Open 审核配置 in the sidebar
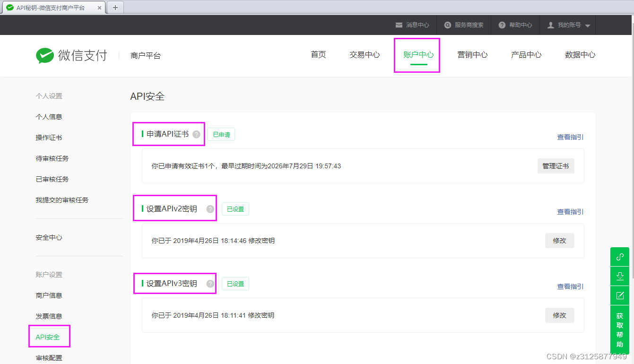Image resolution: width=634 pixels, height=364 pixels. click(49, 358)
